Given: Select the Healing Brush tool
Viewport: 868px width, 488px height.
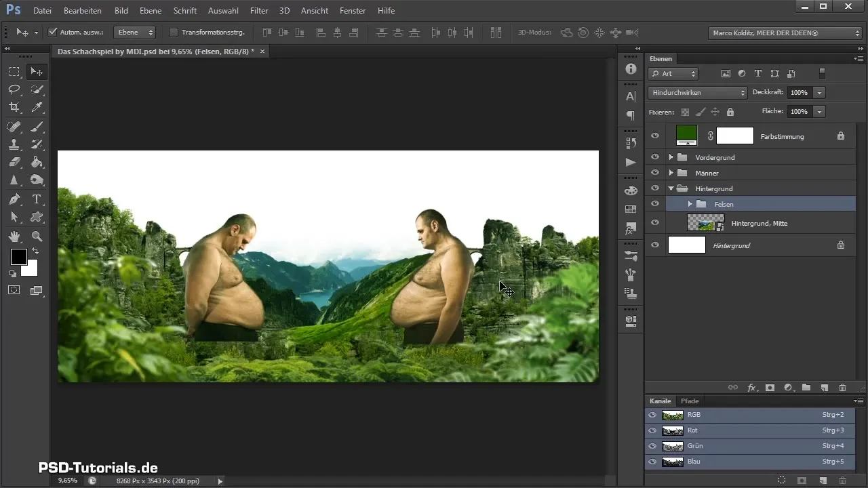Looking at the screenshot, I should [x=14, y=126].
